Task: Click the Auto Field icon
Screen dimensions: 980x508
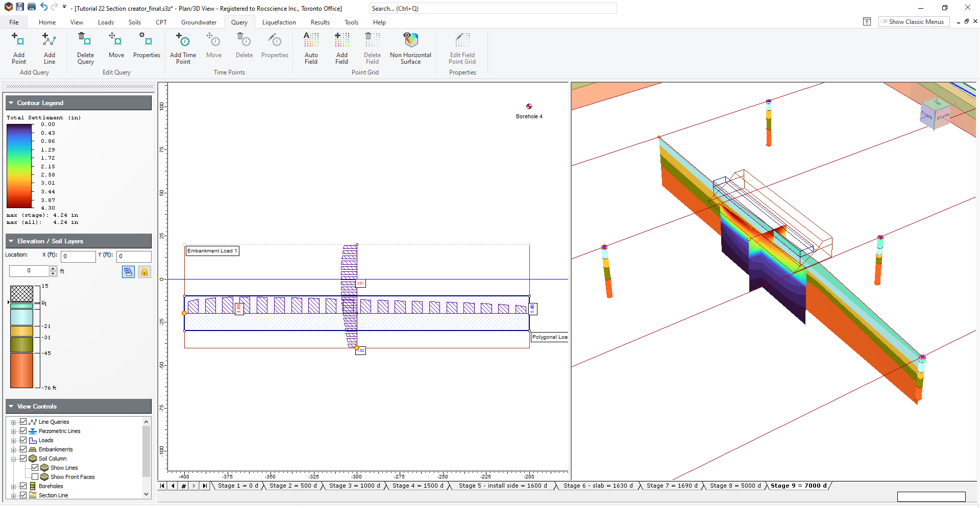Action: pos(311,48)
